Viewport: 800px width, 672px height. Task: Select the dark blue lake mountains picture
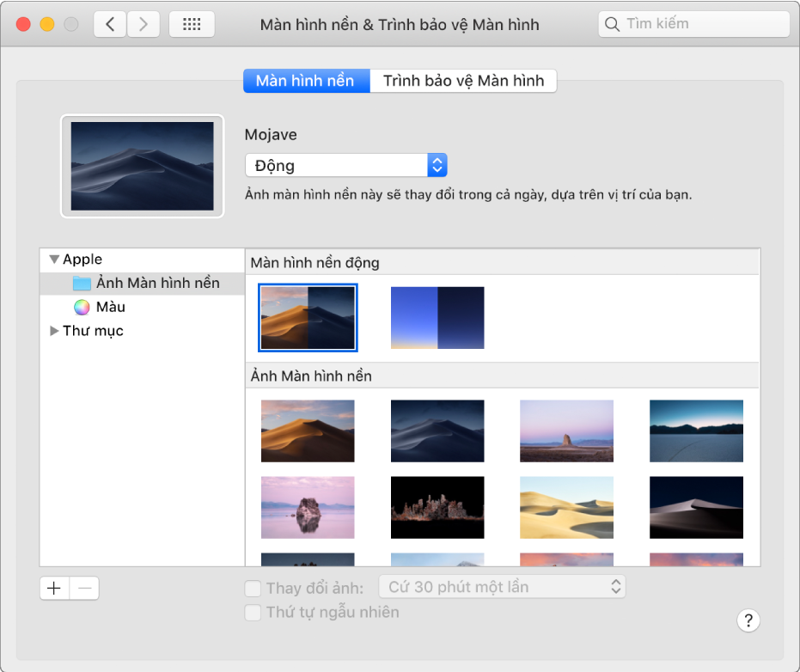[696, 431]
